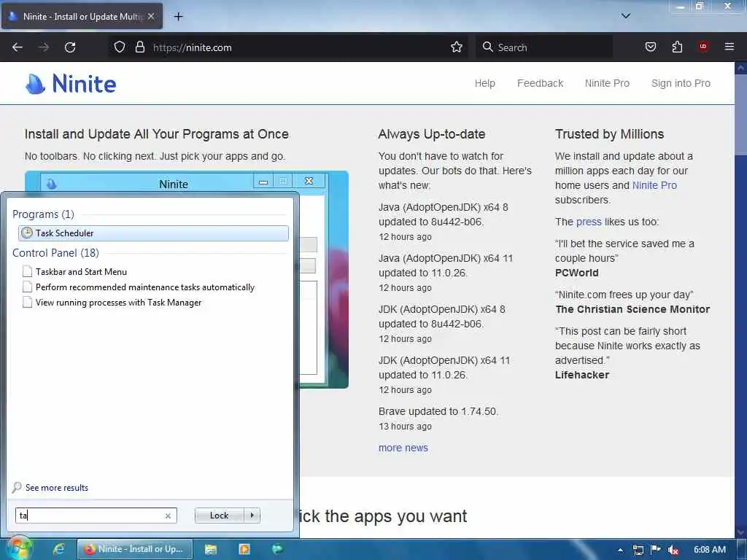Launch Task Scheduler from Programs results

153,233
